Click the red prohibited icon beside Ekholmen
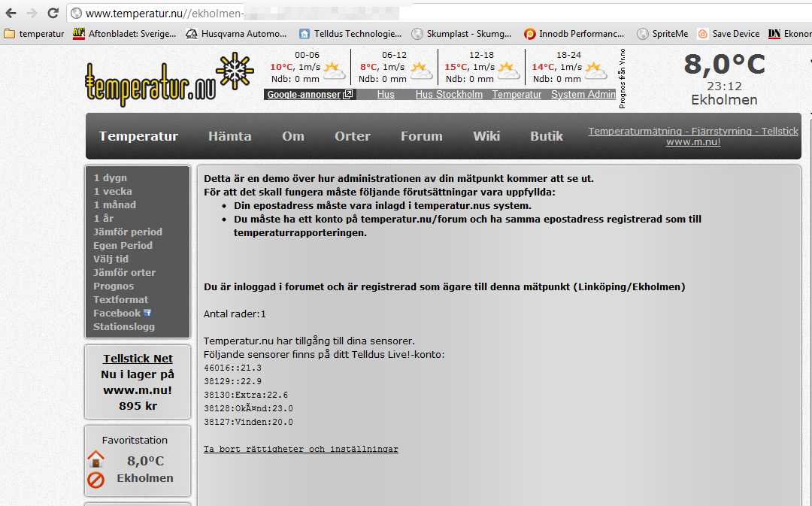This screenshot has width=812, height=506. click(95, 479)
